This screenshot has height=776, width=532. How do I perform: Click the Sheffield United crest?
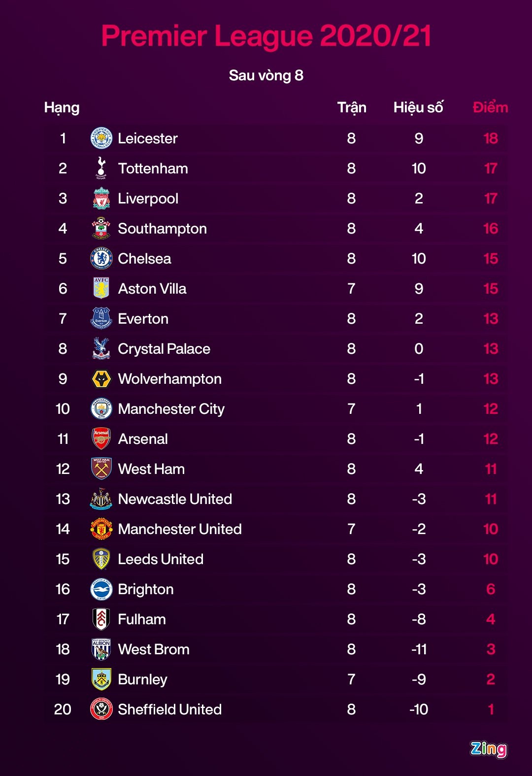tap(101, 709)
